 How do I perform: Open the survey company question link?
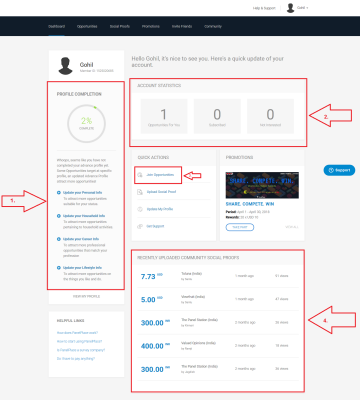pos(81,350)
